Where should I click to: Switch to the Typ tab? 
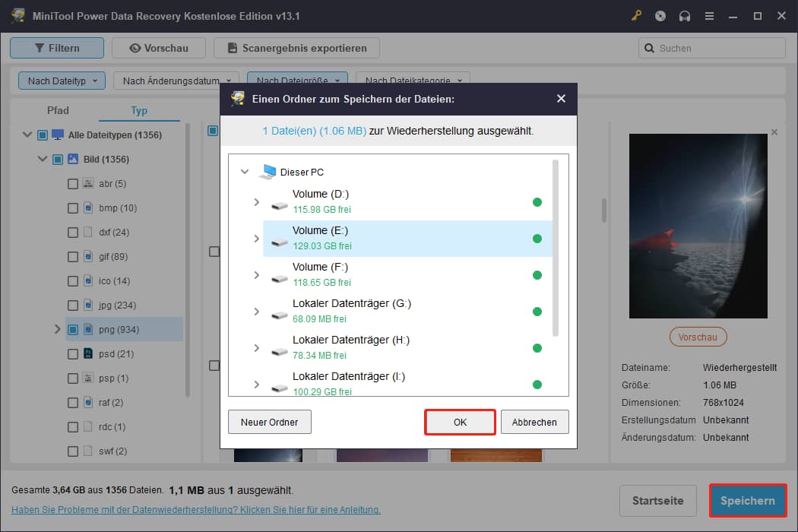coord(139,110)
